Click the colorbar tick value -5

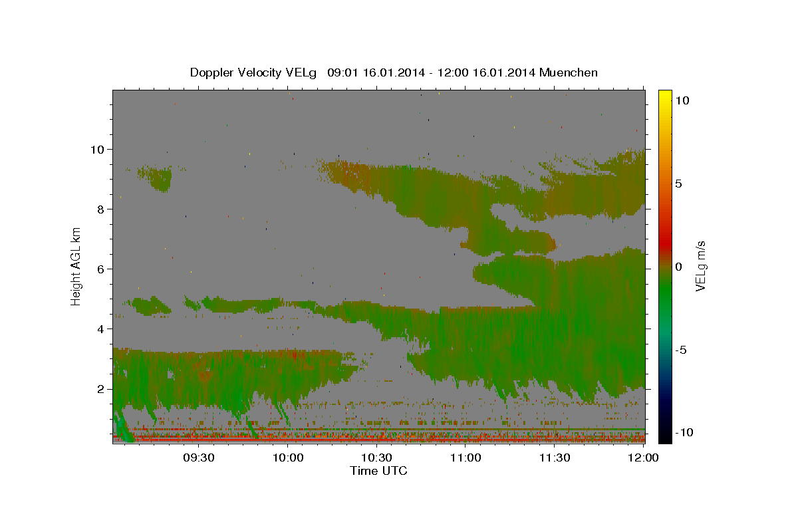coord(681,350)
